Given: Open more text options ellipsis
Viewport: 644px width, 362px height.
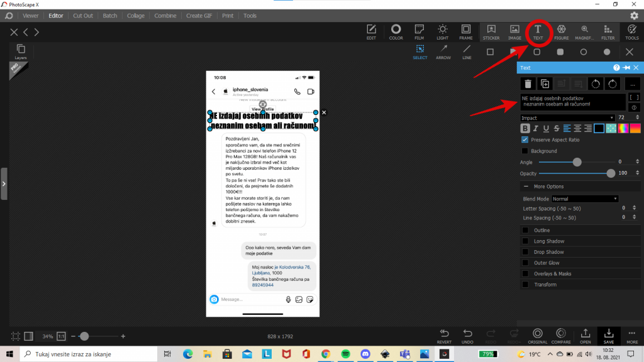Looking at the screenshot, I should [x=633, y=84].
